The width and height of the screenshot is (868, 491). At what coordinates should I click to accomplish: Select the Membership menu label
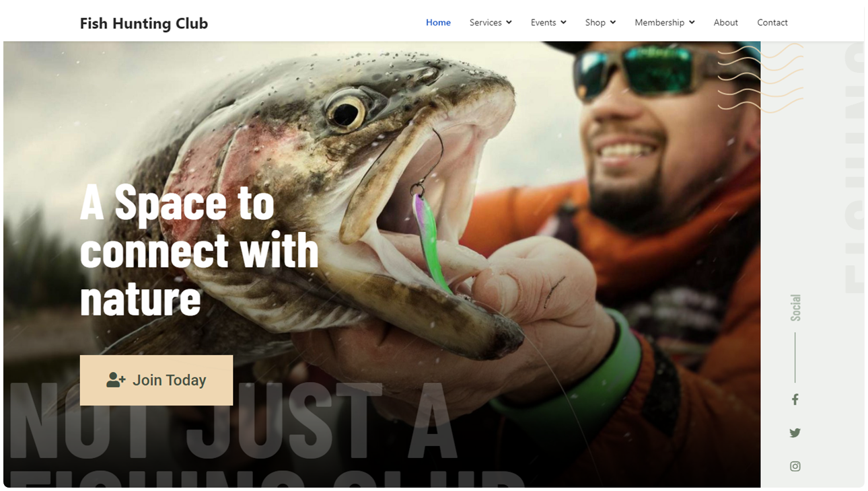point(659,22)
